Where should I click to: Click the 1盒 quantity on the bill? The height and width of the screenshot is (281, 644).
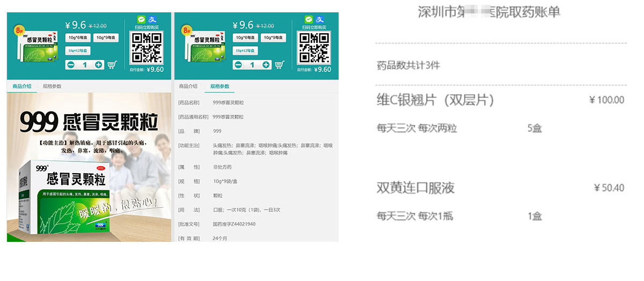click(535, 216)
